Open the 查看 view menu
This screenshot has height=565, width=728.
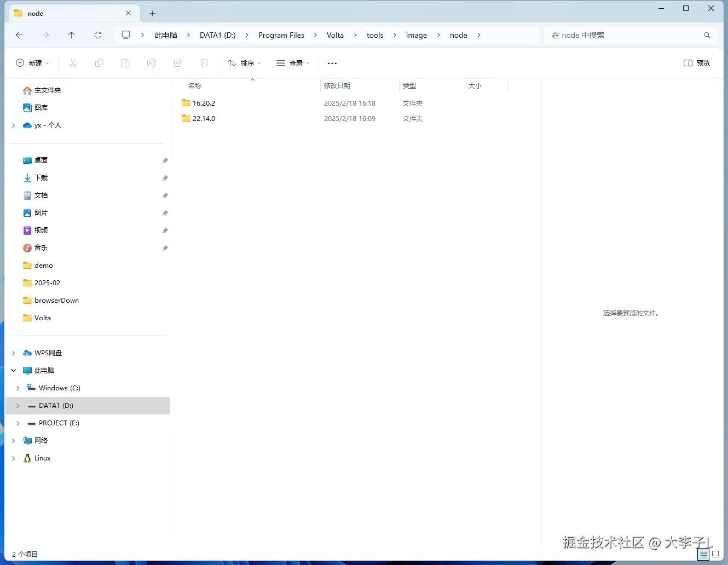[x=293, y=63]
